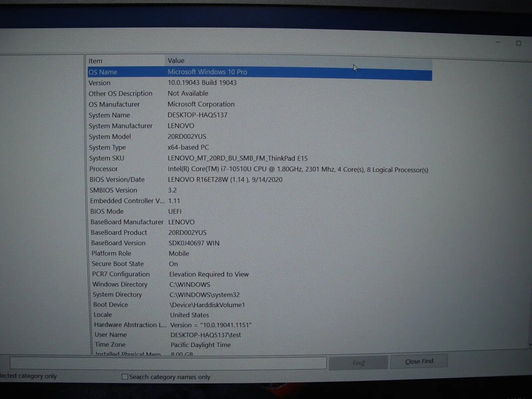The height and width of the screenshot is (399, 532).
Task: Select the Locale row
Action: [x=260, y=315]
